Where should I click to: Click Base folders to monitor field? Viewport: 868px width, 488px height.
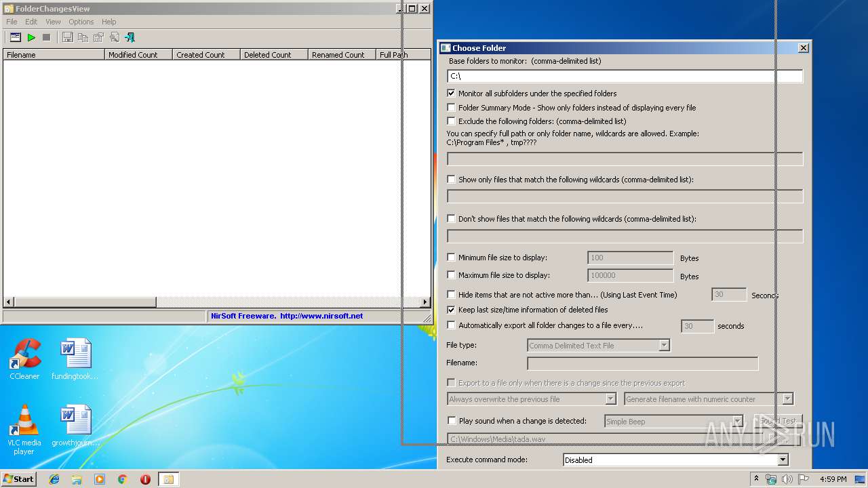click(x=625, y=76)
